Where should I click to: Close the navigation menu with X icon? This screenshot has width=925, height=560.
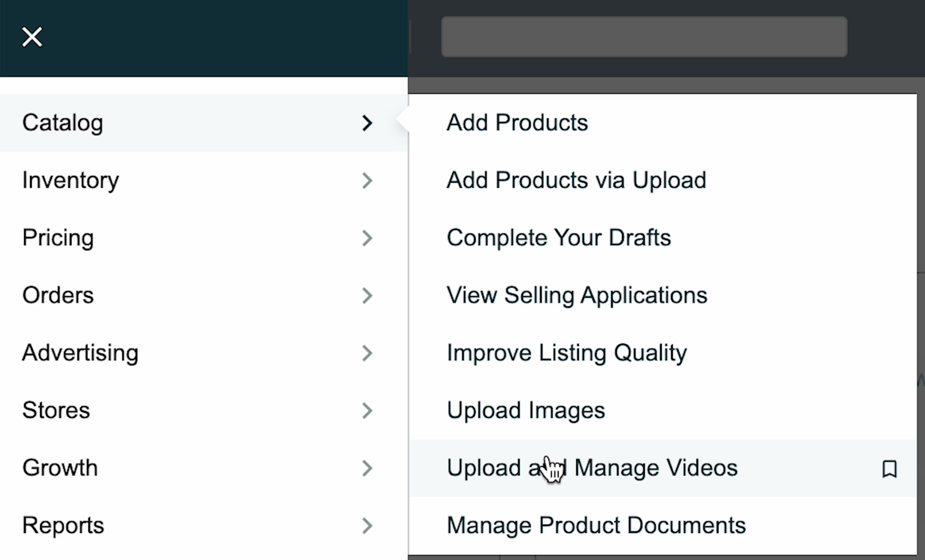tap(32, 37)
